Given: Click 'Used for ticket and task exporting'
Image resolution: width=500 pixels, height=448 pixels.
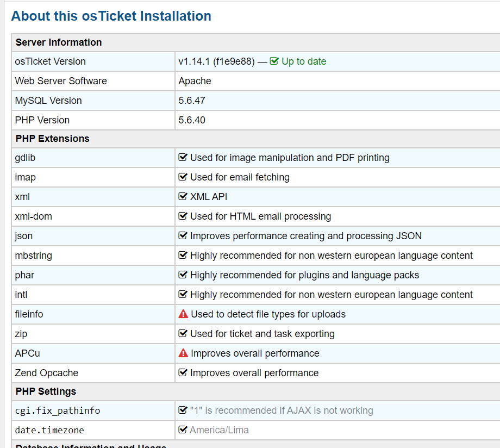Looking at the screenshot, I should tap(262, 334).
